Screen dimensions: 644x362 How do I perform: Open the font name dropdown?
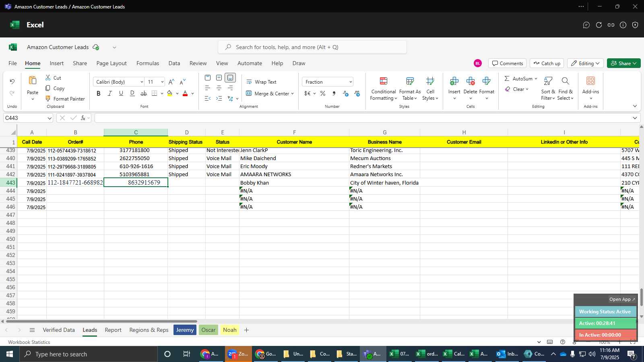pyautogui.click(x=142, y=82)
